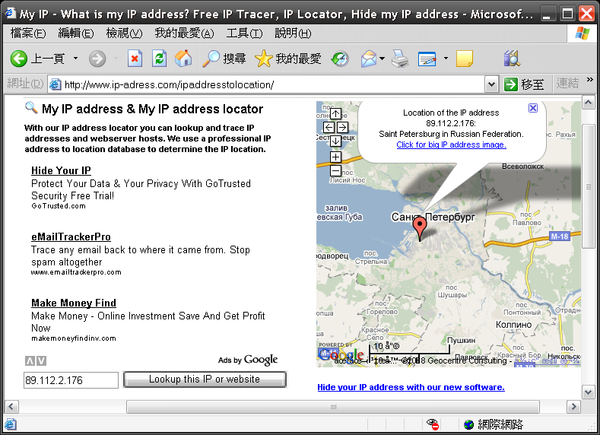The image size is (600, 435).
Task: Click the blocked cookie privacy status icon
Action: pyautogui.click(x=432, y=424)
